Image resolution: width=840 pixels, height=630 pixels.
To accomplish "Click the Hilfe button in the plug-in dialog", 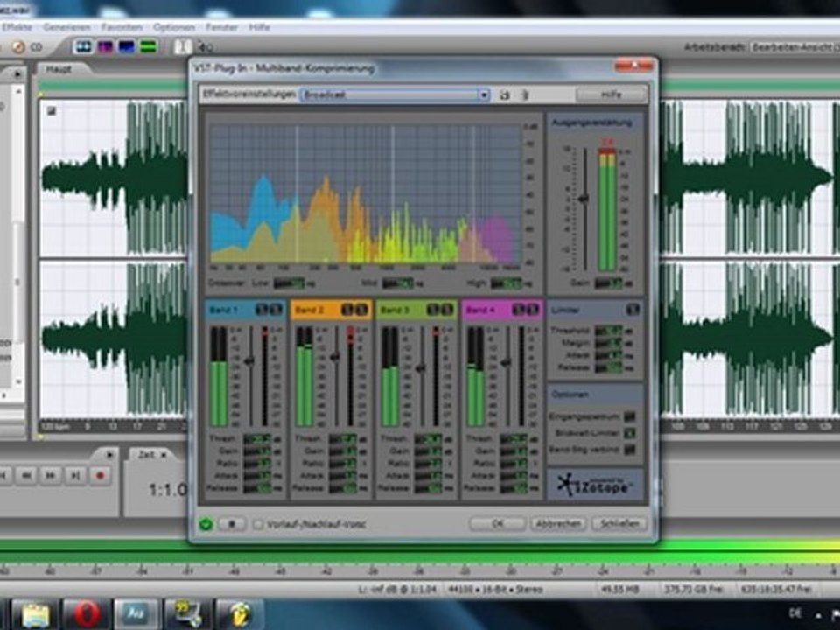I will 612,94.
